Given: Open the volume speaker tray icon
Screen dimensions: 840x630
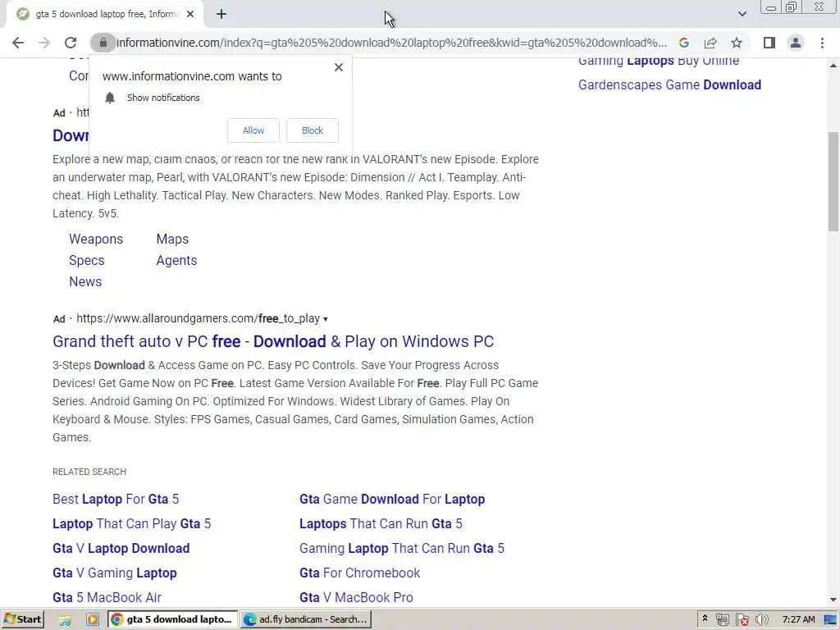Looking at the screenshot, I should pyautogui.click(x=762, y=620).
